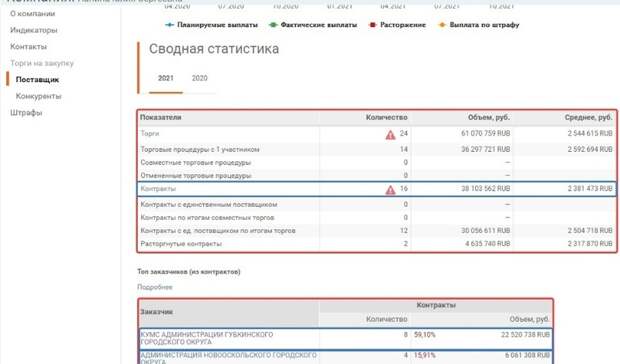Click the Сводная статистика heading
The width and height of the screenshot is (620, 364).
(214, 49)
